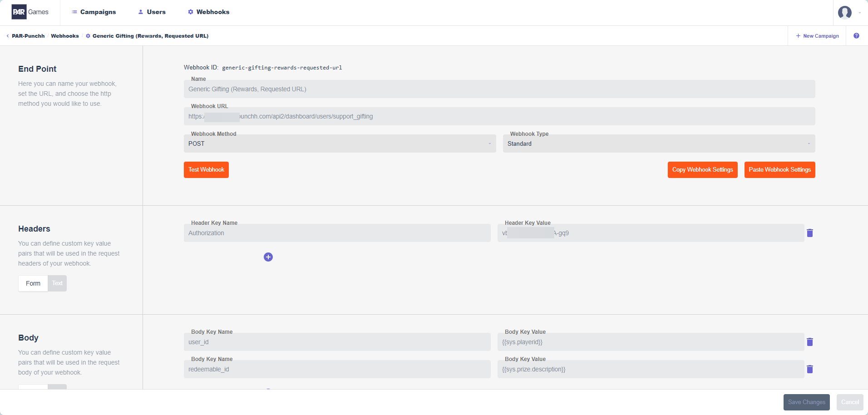
Task: Edit the {{sys.prize.description}} body value field
Action: click(x=651, y=369)
